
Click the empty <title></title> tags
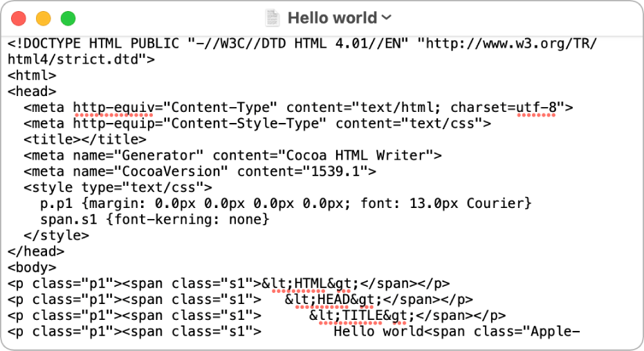click(85, 140)
